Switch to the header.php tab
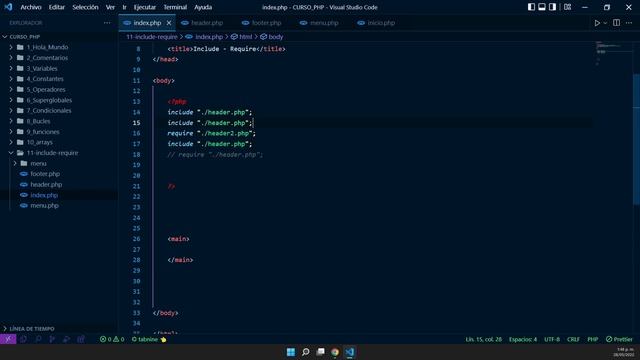Image resolution: width=640 pixels, height=360 pixels. pos(202,23)
